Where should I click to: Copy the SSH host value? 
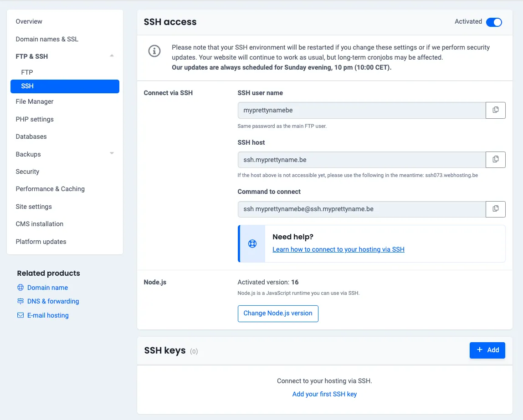(496, 160)
